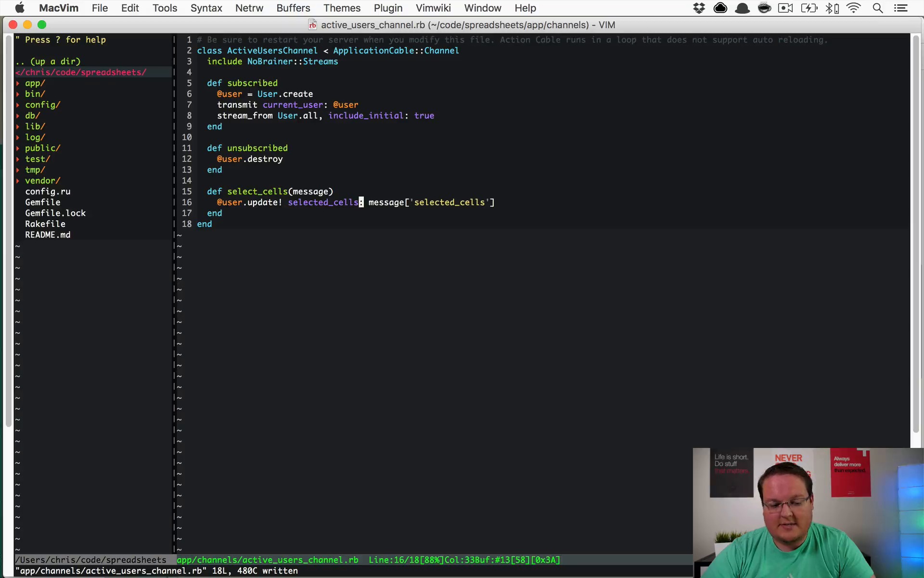Open the Buffers menu
The height and width of the screenshot is (578, 924).
pyautogui.click(x=293, y=8)
